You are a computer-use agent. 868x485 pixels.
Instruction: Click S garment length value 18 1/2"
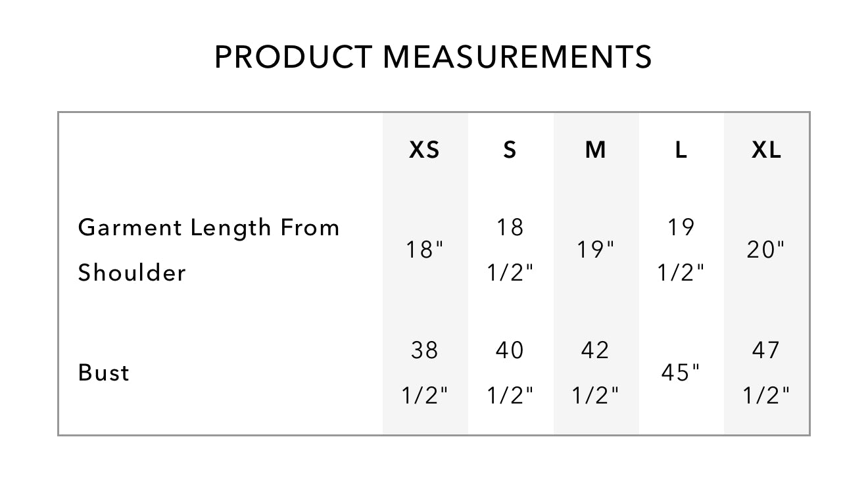(510, 250)
